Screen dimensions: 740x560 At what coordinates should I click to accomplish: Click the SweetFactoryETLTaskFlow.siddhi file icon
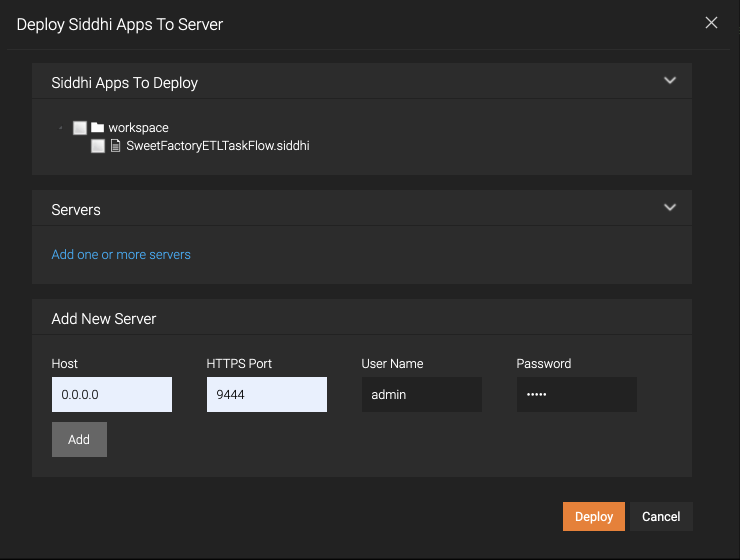pos(115,145)
